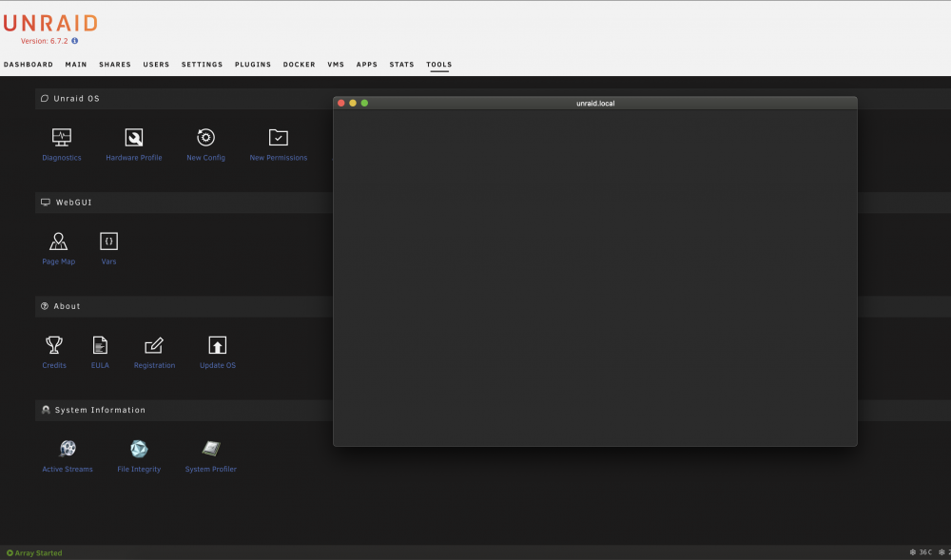Open the System Profiler chip icon
Image resolution: width=951 pixels, height=560 pixels.
[x=210, y=449]
